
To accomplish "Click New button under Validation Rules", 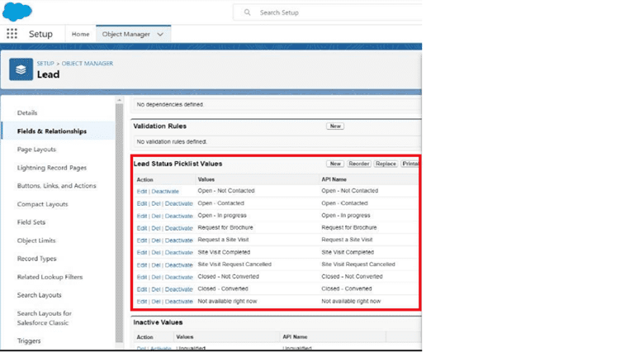I will pyautogui.click(x=335, y=126).
